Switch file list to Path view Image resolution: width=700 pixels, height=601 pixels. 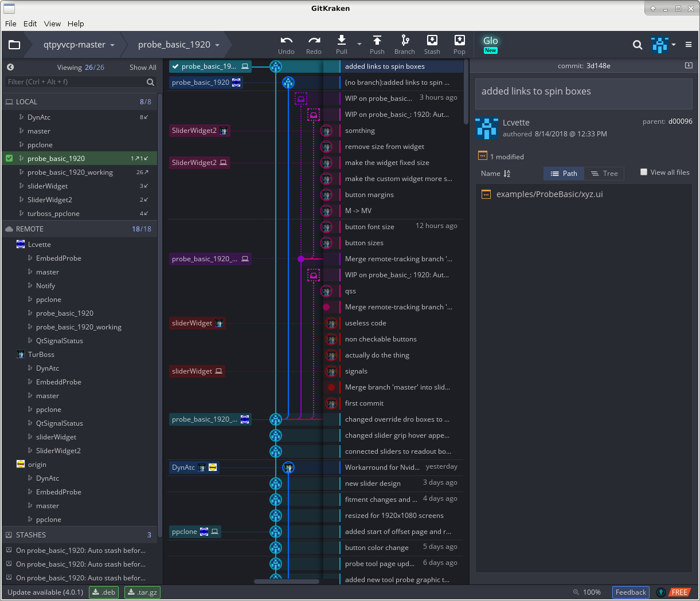tap(564, 174)
